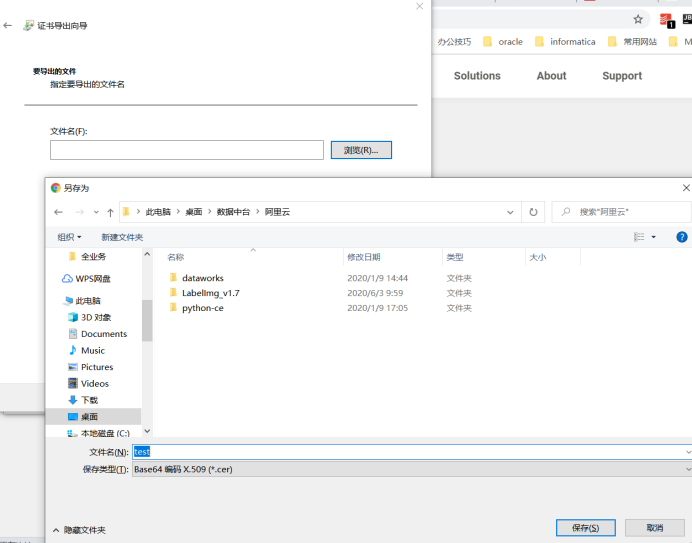Image resolution: width=692 pixels, height=543 pixels.
Task: Click back arrow in certificate export wizard
Action: [x=8, y=26]
